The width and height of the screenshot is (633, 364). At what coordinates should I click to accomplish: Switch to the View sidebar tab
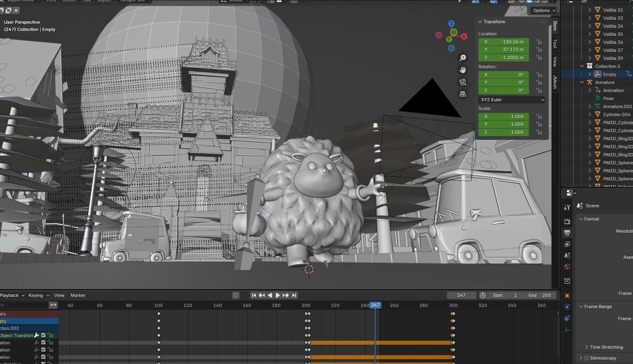point(555,62)
